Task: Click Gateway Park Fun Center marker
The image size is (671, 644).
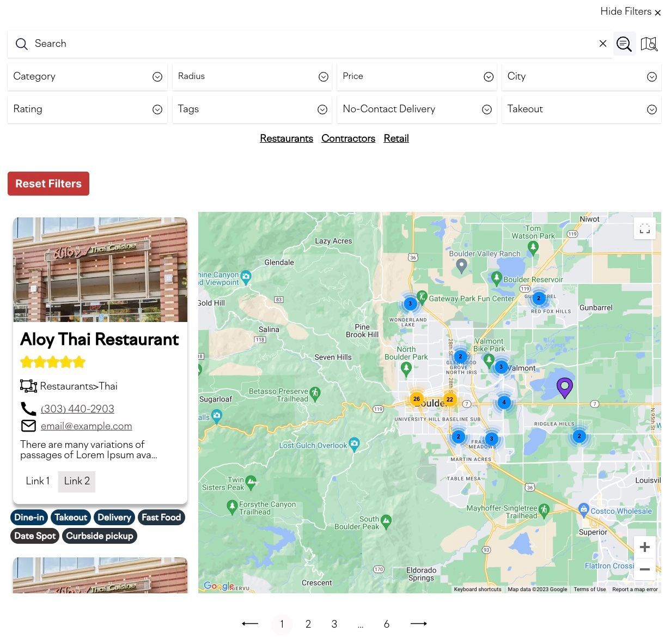Action: click(x=423, y=298)
